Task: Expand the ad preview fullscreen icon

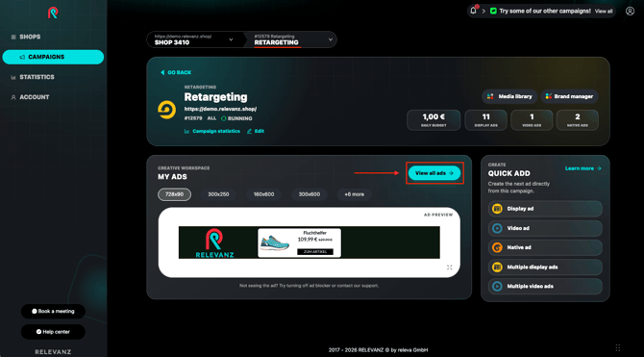Action: 449,268
